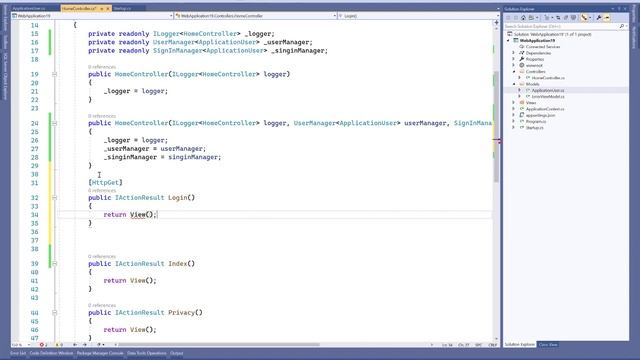
Task: Click the Solution Explorer search magnifier icon
Action: (x=622, y=26)
